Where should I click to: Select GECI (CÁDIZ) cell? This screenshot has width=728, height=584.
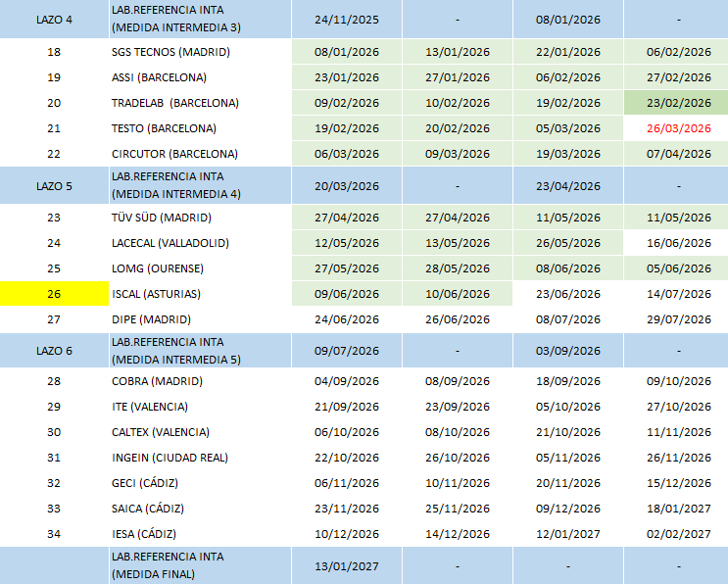(200, 483)
